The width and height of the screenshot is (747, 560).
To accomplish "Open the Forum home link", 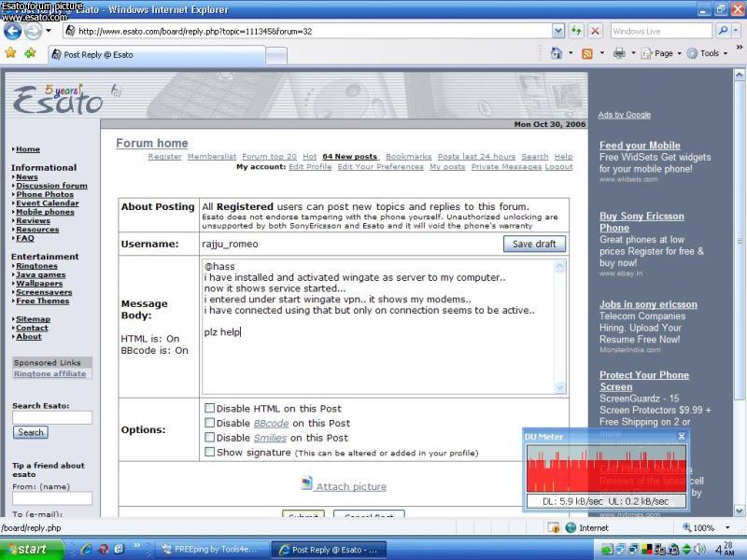I will (x=152, y=144).
